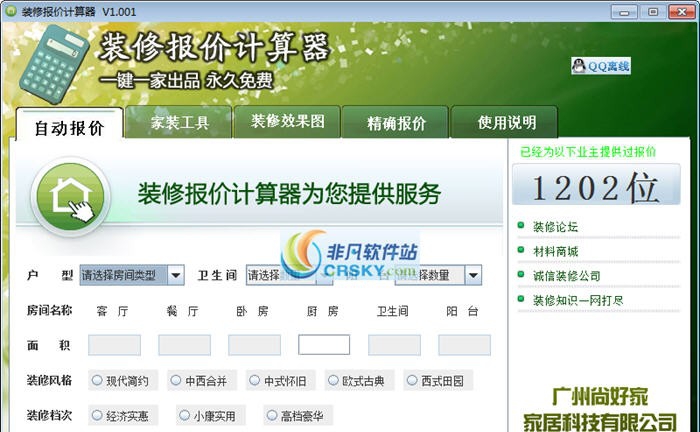The height and width of the screenshot is (432, 700).
Task: Close the 装修报价计算器 window
Action: [682, 12]
